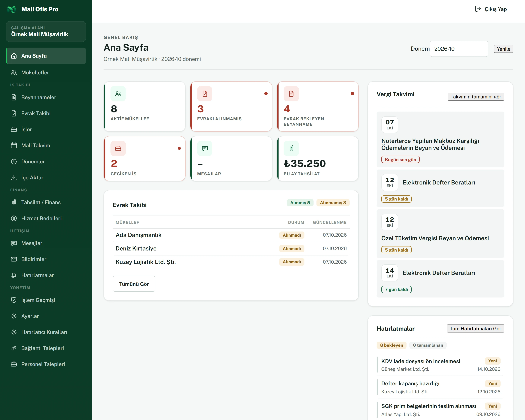
Task: Click the Beyannameler document icon
Action: (x=14, y=97)
